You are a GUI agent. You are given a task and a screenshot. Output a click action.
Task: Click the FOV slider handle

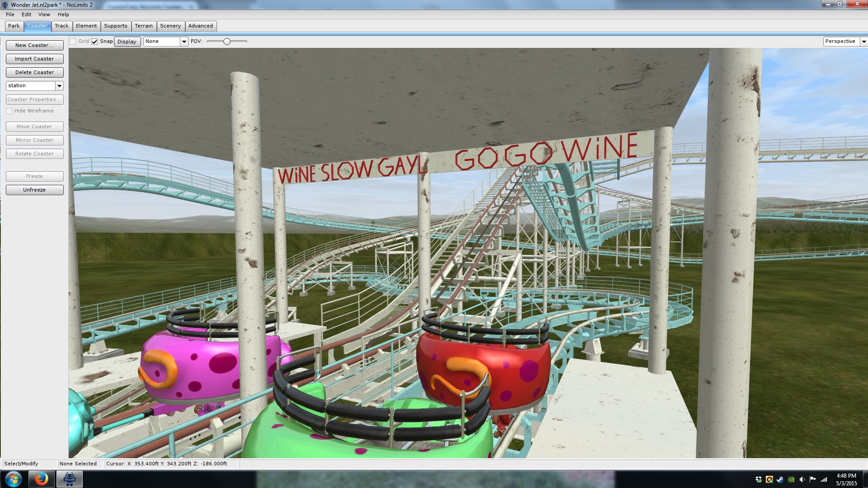[x=227, y=42]
